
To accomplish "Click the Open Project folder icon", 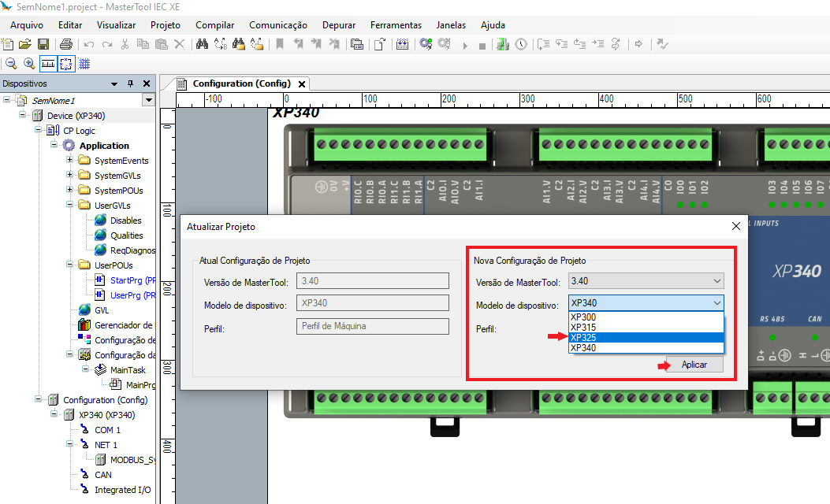I will tap(25, 44).
